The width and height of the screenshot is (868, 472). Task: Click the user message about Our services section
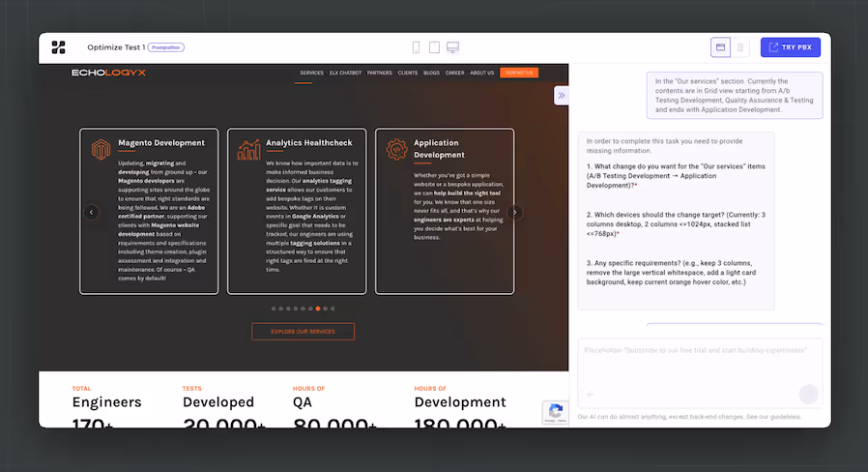coord(735,96)
